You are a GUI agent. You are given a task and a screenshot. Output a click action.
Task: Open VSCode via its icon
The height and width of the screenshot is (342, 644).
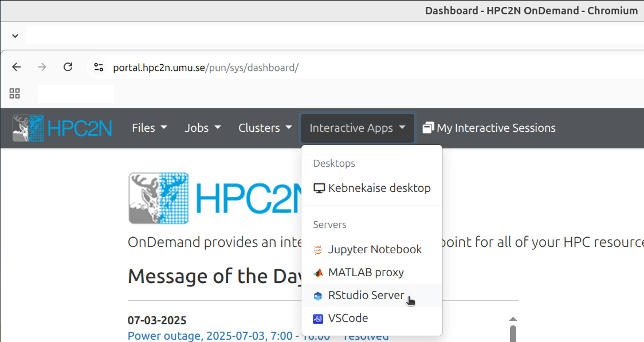point(317,318)
